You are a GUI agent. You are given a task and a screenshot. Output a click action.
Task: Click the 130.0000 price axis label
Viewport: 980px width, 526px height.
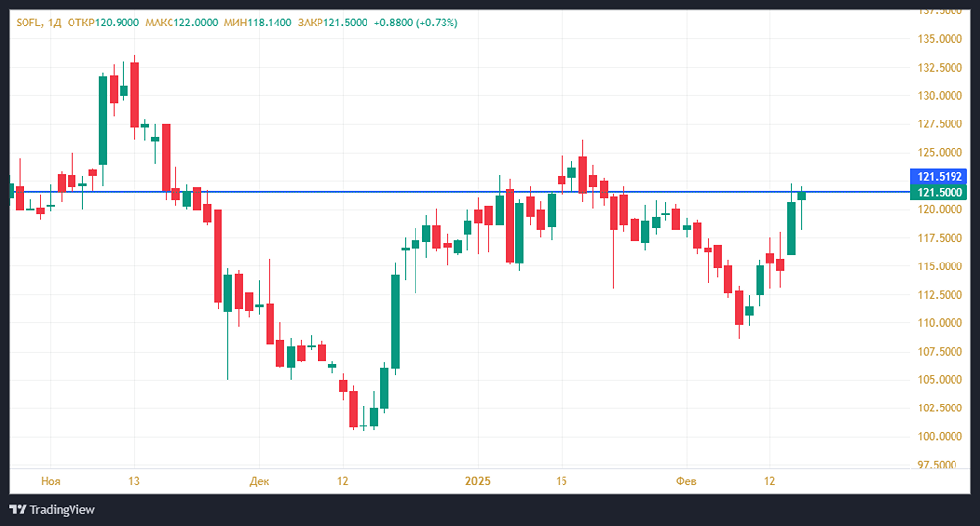(940, 96)
